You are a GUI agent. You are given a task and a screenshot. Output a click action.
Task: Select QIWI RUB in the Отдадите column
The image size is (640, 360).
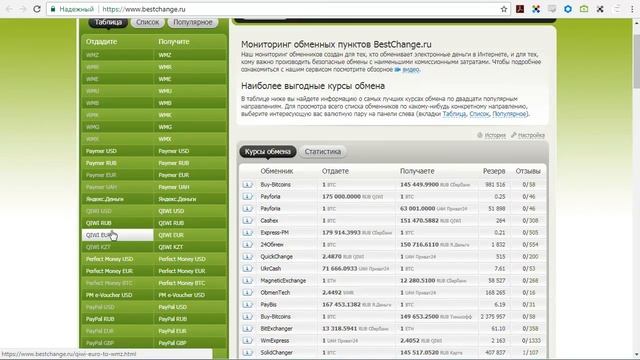tap(118, 223)
